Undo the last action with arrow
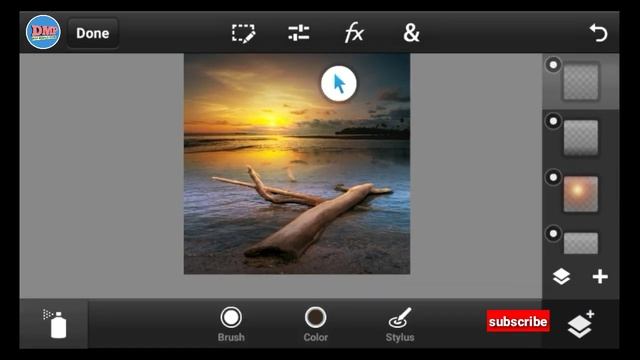 [598, 33]
